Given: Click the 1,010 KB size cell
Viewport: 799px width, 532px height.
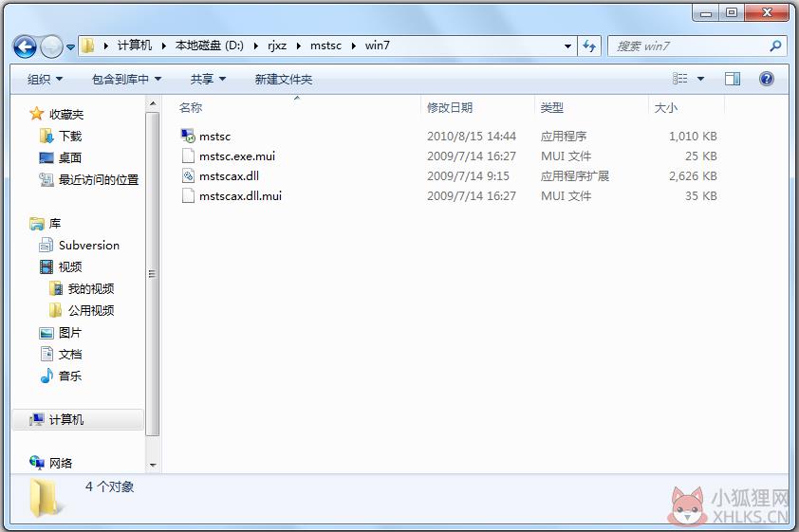Looking at the screenshot, I should click(693, 137).
